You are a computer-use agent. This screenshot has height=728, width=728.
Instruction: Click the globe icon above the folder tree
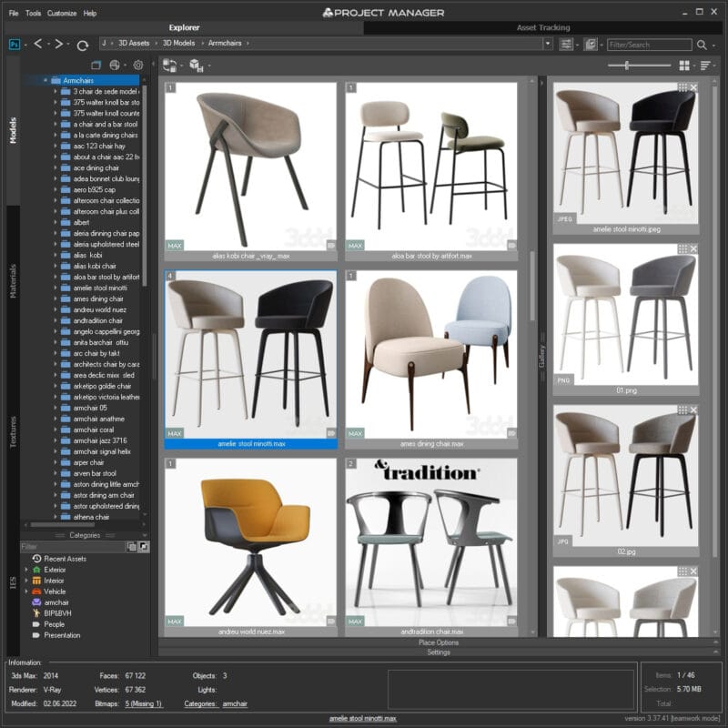click(x=115, y=65)
